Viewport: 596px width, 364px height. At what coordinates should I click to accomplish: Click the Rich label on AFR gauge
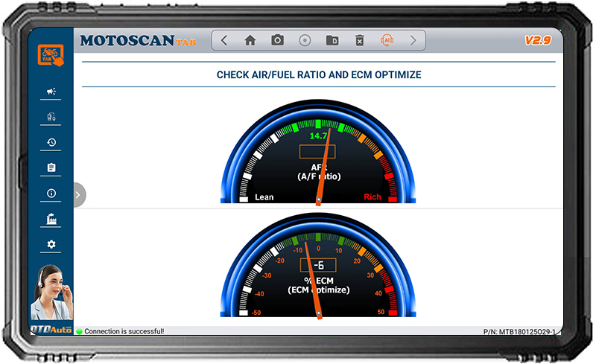point(372,197)
